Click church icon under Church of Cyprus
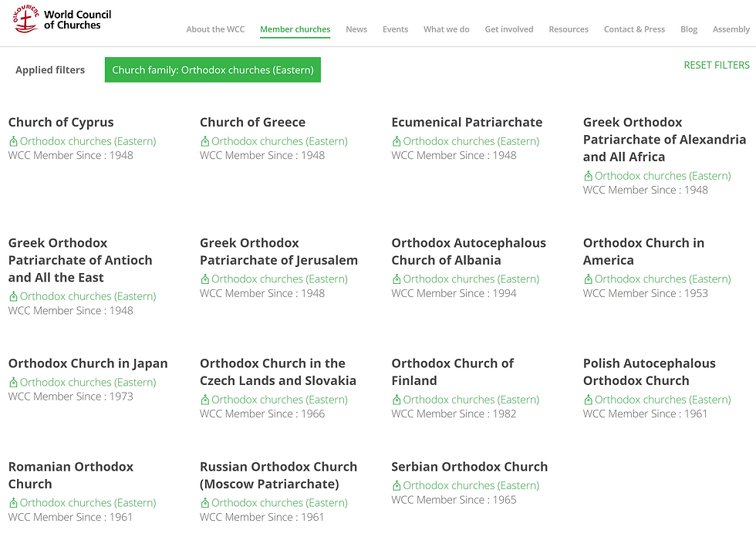Viewport: 756px width, 547px height. coord(13,141)
